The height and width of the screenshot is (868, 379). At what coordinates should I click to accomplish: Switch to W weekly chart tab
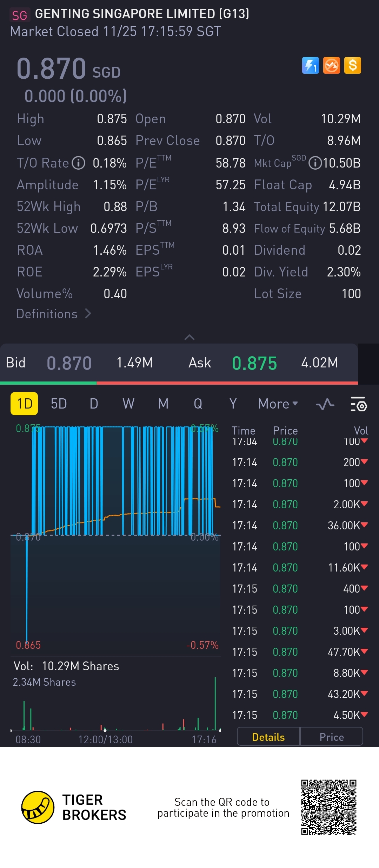tap(128, 404)
